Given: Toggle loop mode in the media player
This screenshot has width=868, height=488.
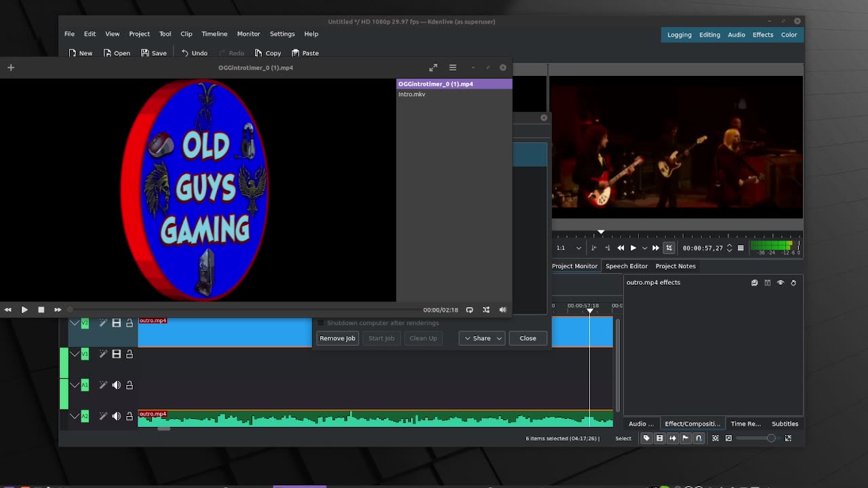Looking at the screenshot, I should [469, 310].
